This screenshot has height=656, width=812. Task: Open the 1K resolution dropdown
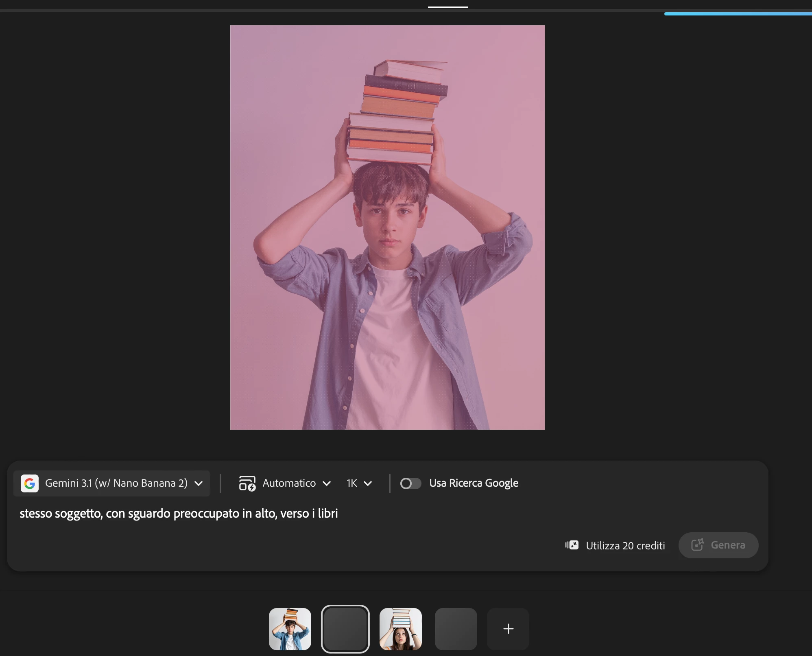[x=359, y=483]
